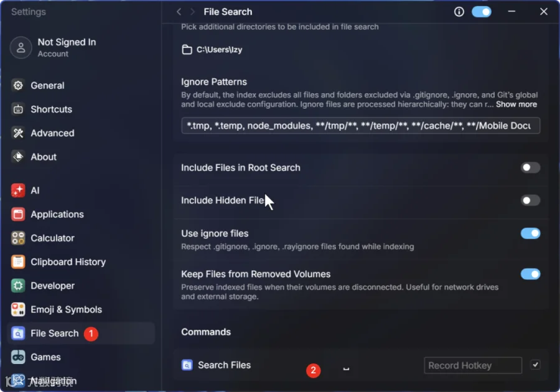The width and height of the screenshot is (560, 392).
Task: Toggle Keep Files from Removed Volumes off
Action: click(x=530, y=274)
